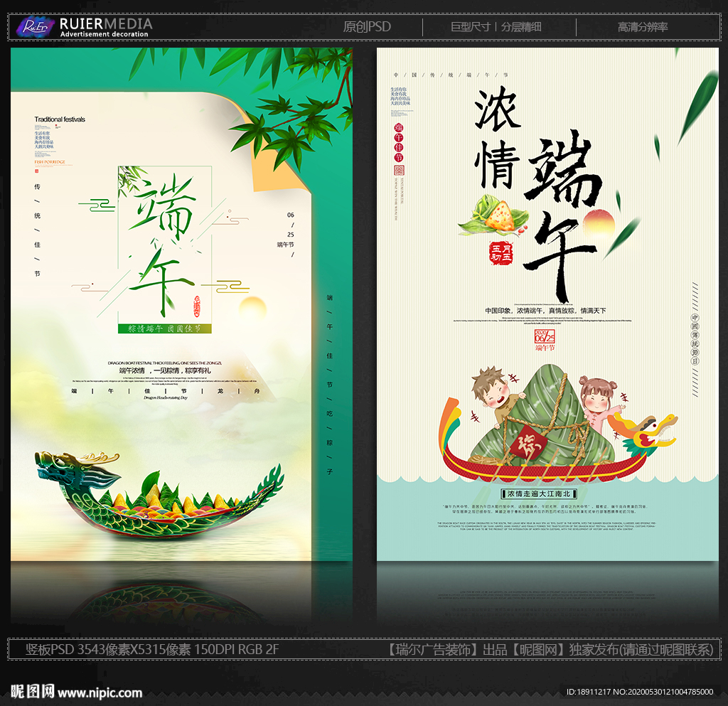728x706 pixels.
Task: Click the '原创PSD' header label
Action: 367,27
